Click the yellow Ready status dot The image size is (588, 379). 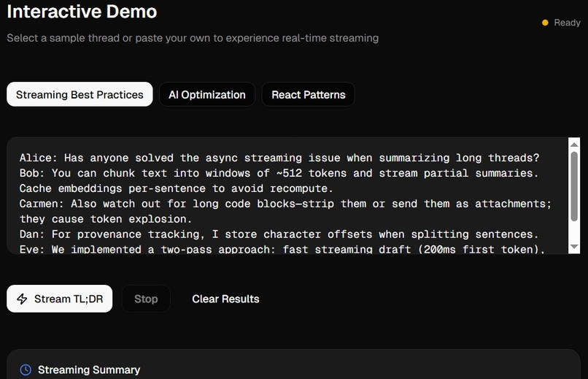coord(545,23)
